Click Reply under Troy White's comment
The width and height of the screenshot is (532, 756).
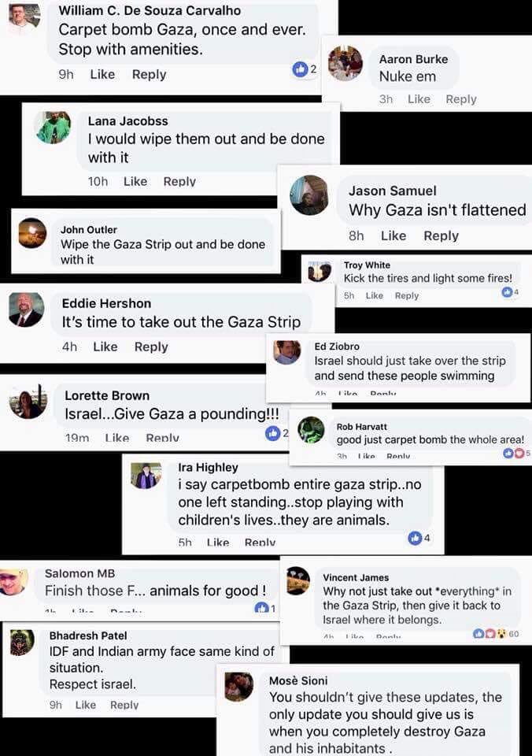point(407,295)
